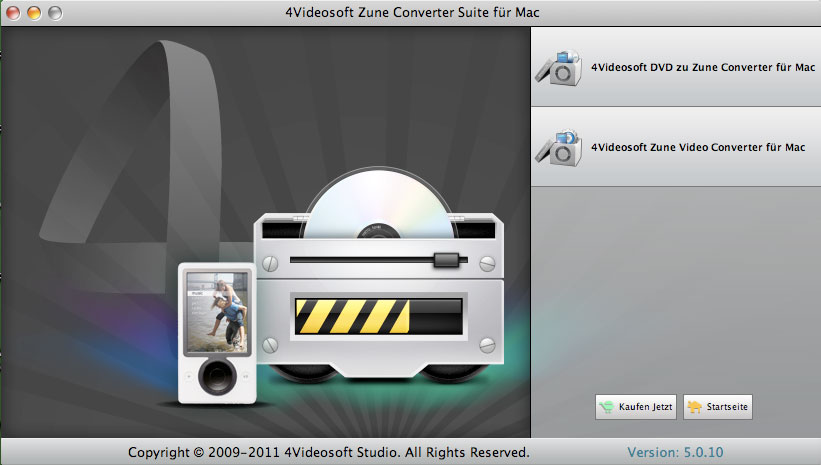The image size is (821, 465).
Task: Click the yellow-striped progress bar
Action: [x=375, y=315]
